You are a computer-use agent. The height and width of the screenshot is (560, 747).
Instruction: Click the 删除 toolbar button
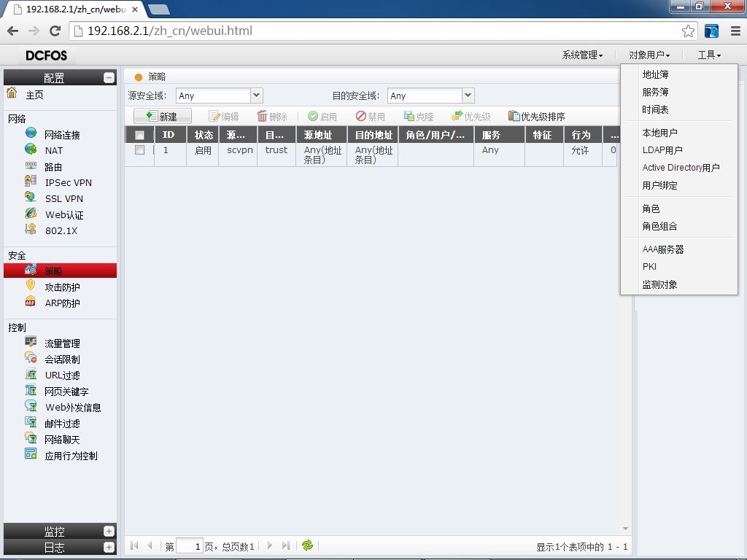pyautogui.click(x=272, y=116)
